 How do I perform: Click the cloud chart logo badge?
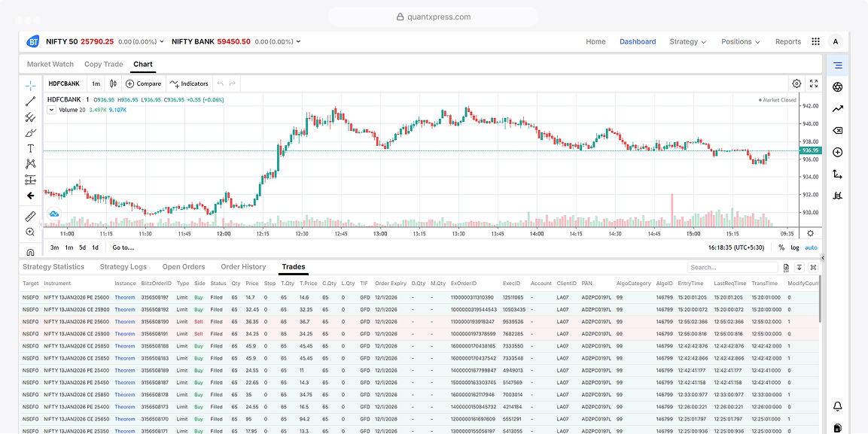[54, 213]
